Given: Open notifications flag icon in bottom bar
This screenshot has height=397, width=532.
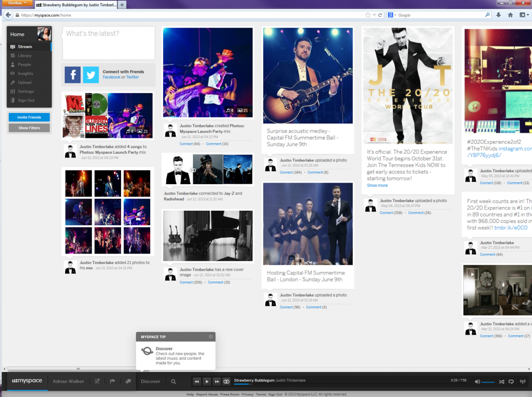Looking at the screenshot, I should click(112, 381).
